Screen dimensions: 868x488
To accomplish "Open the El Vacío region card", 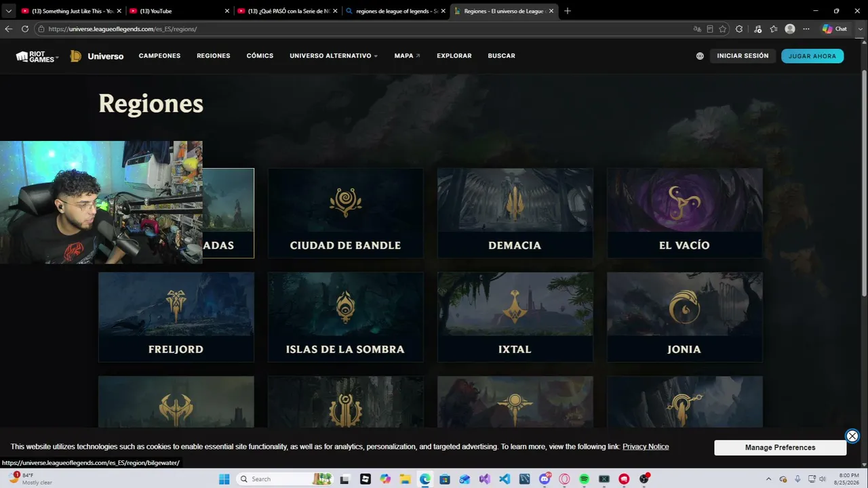I will [x=684, y=213].
